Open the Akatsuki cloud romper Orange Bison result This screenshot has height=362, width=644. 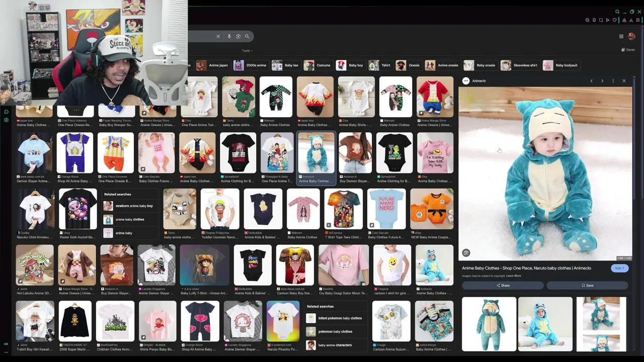[200, 321]
